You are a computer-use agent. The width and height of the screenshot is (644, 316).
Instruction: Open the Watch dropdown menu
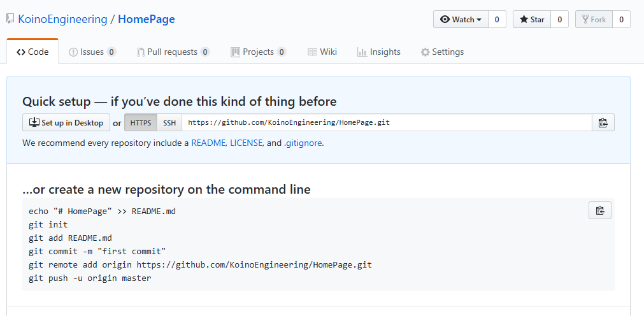point(461,19)
